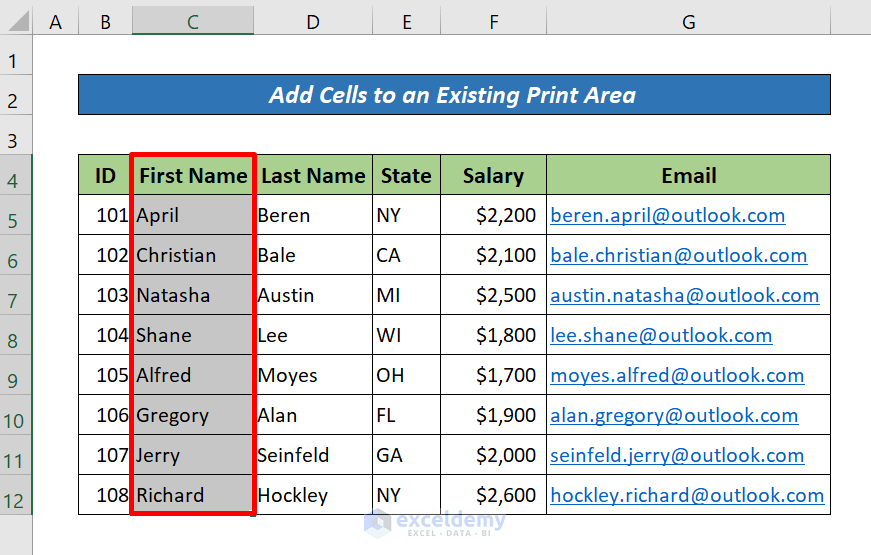Click the austin.natasha@outlook.com email link

click(x=684, y=295)
